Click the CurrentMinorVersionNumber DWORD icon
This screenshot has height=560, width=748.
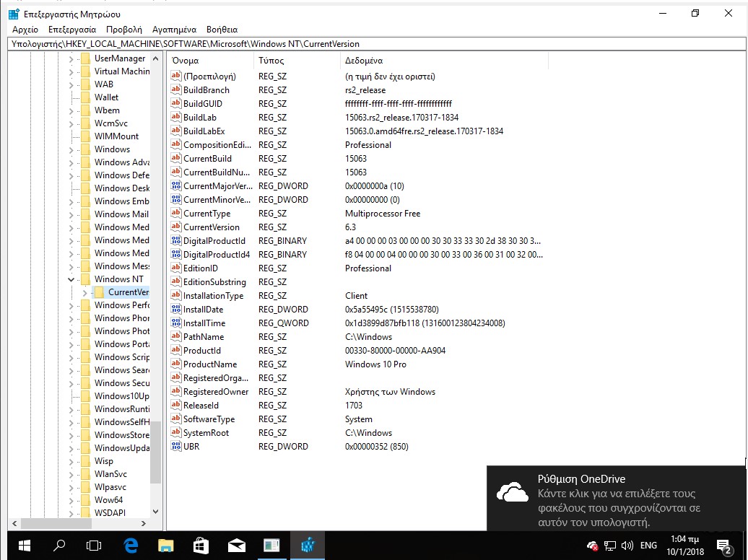(176, 200)
